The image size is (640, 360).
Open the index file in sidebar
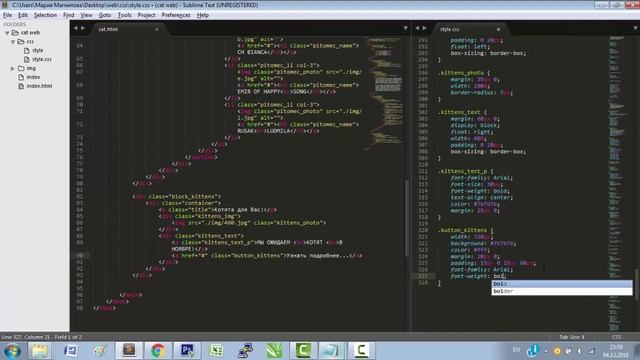[x=33, y=77]
